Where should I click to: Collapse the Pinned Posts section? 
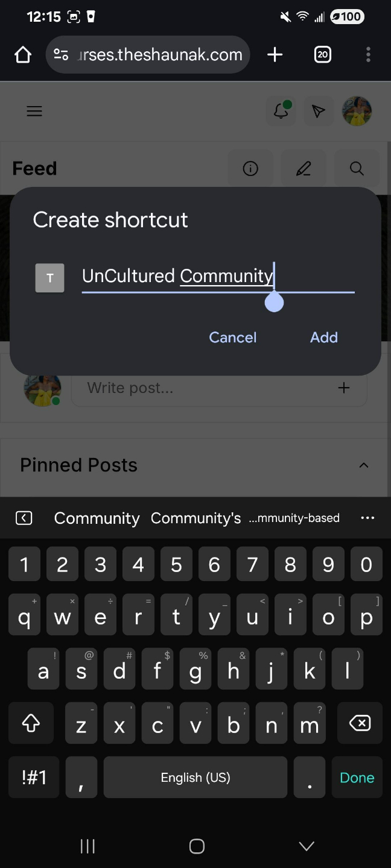pos(364,465)
